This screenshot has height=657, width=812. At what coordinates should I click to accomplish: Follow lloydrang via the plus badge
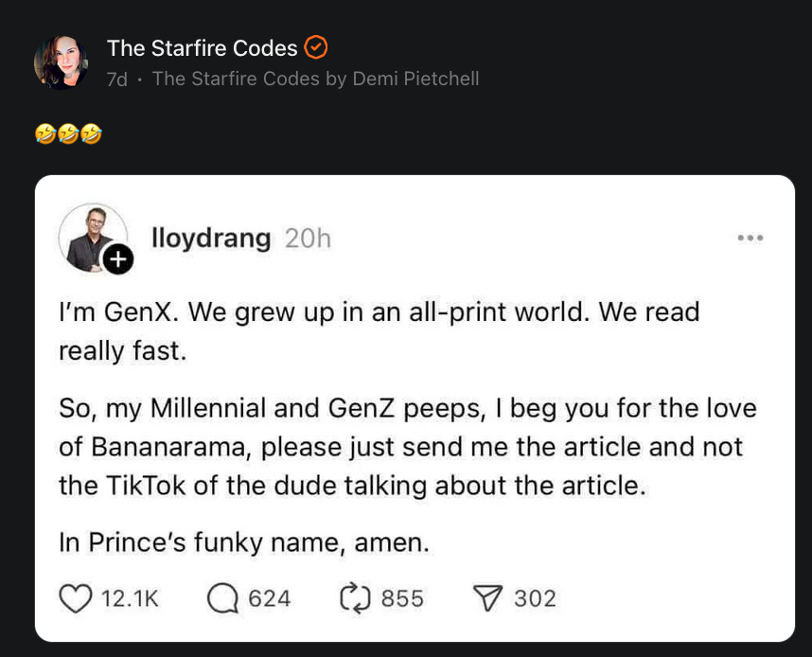[x=118, y=259]
